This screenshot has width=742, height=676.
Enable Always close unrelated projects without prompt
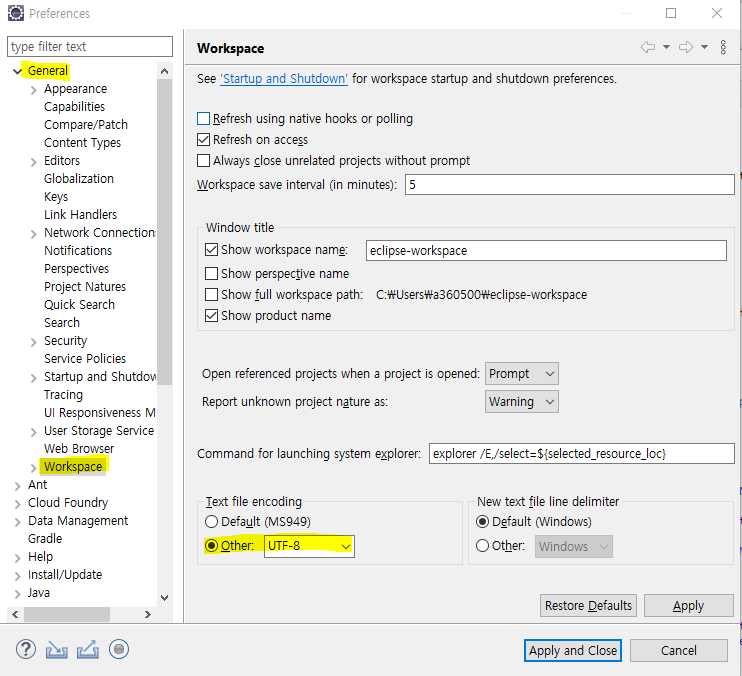(x=203, y=161)
